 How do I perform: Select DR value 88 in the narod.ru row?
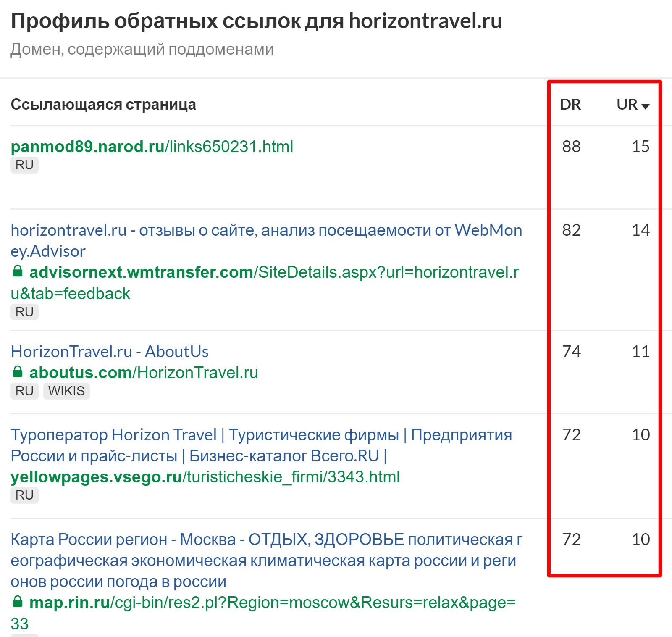tap(571, 147)
